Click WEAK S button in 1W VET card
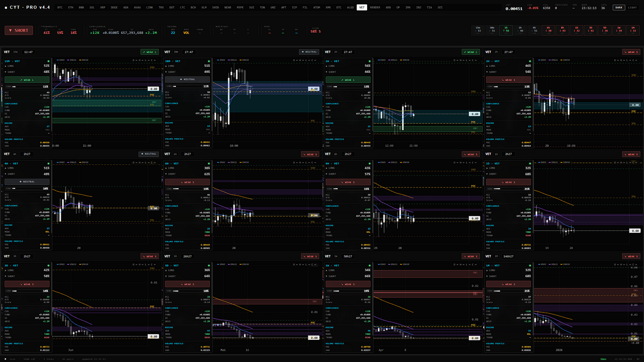Image resolution: width=644 pixels, height=362 pixels. tap(348, 284)
